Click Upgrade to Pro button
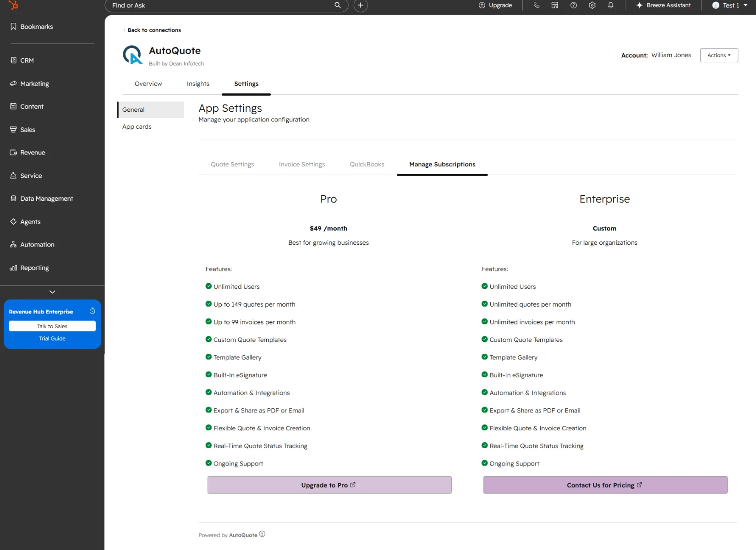This screenshot has width=756, height=550. click(x=329, y=485)
